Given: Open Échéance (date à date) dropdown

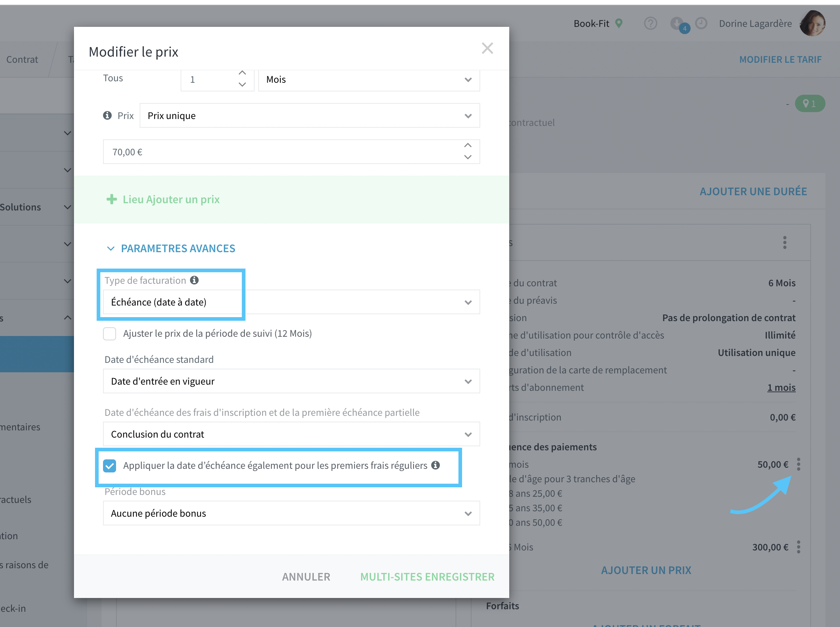Looking at the screenshot, I should pyautogui.click(x=291, y=302).
